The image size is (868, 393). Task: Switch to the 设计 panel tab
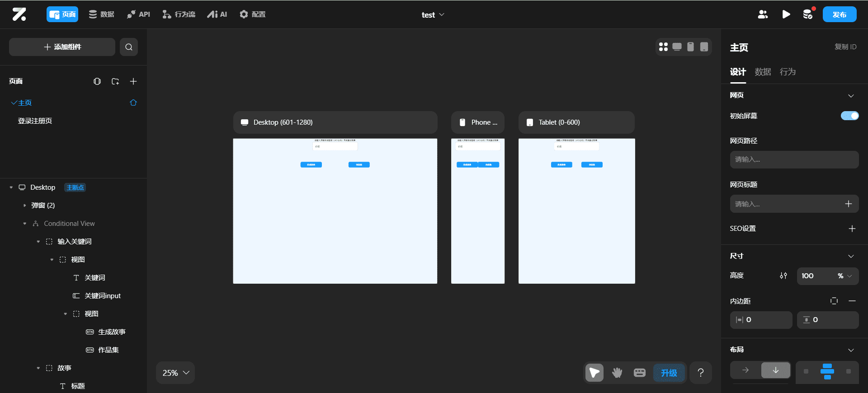[x=738, y=72]
